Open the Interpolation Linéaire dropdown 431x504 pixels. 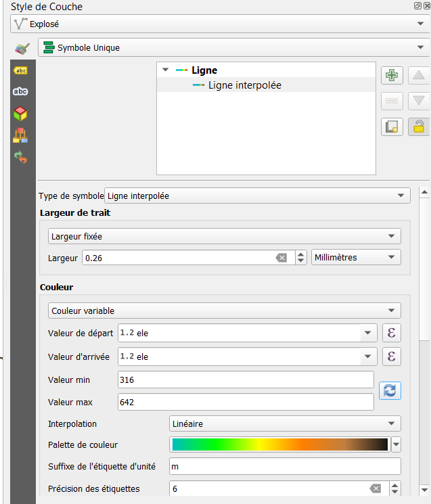coord(285,423)
